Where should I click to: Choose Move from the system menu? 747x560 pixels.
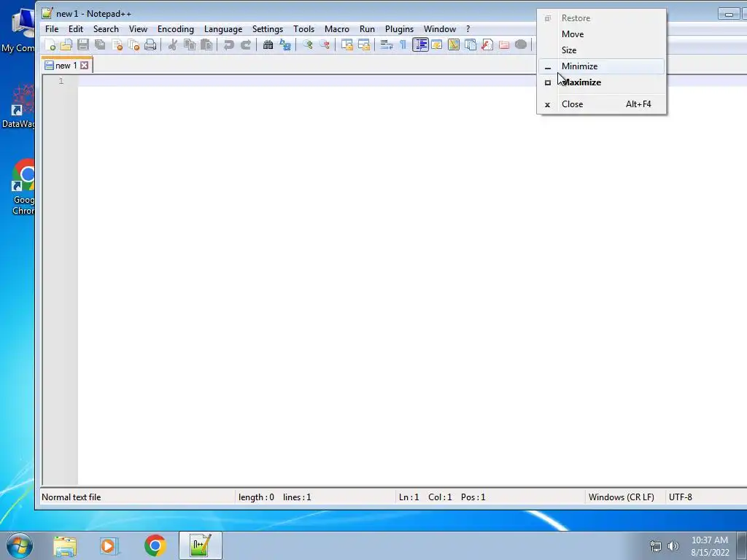tap(601, 34)
